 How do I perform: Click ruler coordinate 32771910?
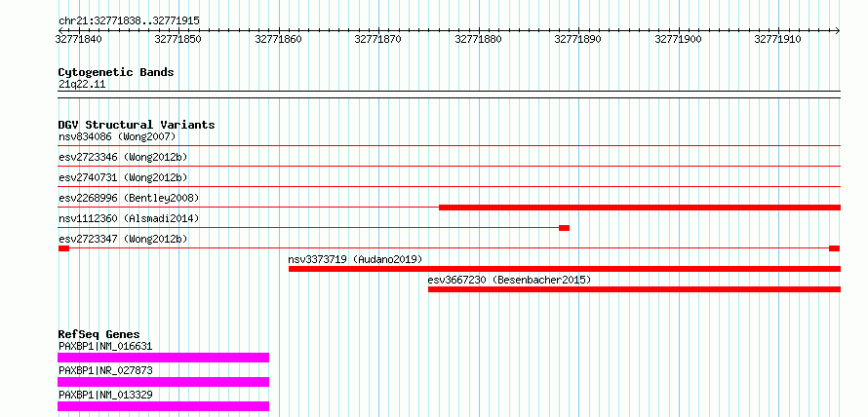coord(777,40)
